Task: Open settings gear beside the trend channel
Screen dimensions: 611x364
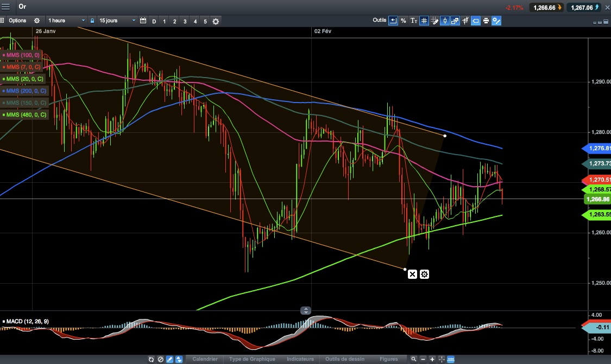Action: pos(424,274)
